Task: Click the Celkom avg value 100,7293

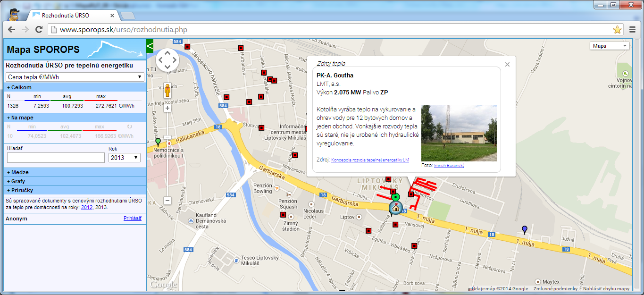Action: (72, 106)
